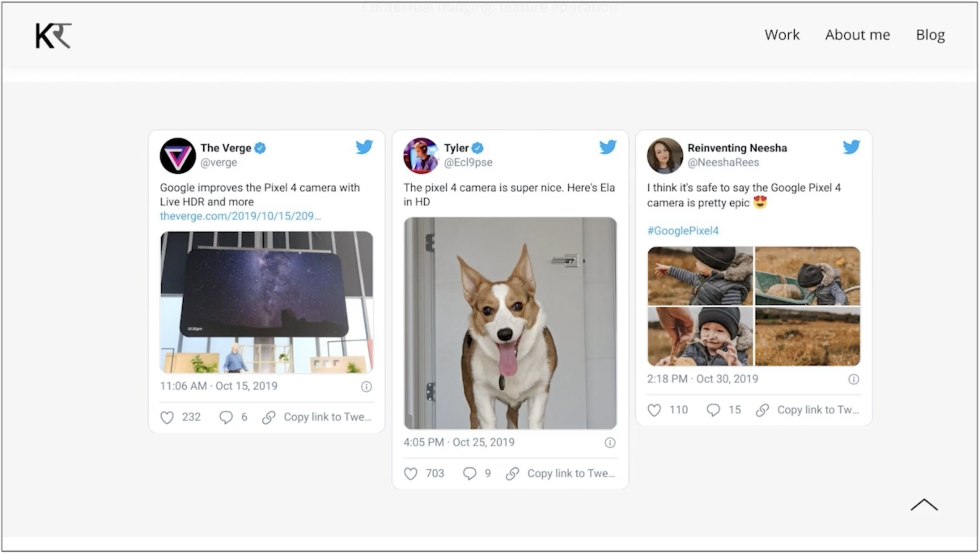980x554 pixels.
Task: Open the Work menu item
Action: pos(782,35)
